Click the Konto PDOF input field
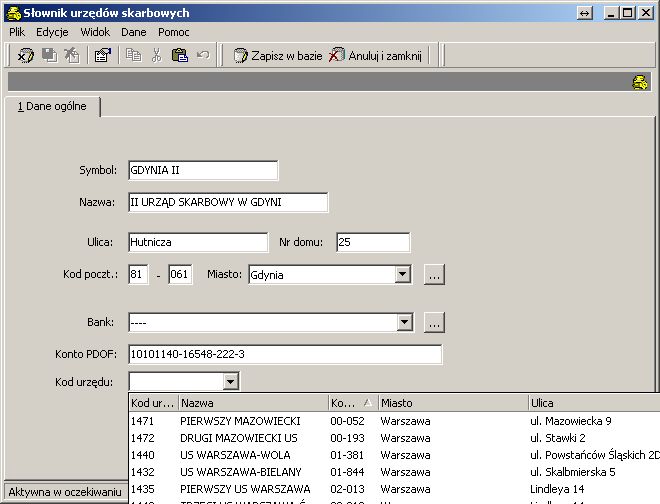The width and height of the screenshot is (660, 504). (x=285, y=354)
